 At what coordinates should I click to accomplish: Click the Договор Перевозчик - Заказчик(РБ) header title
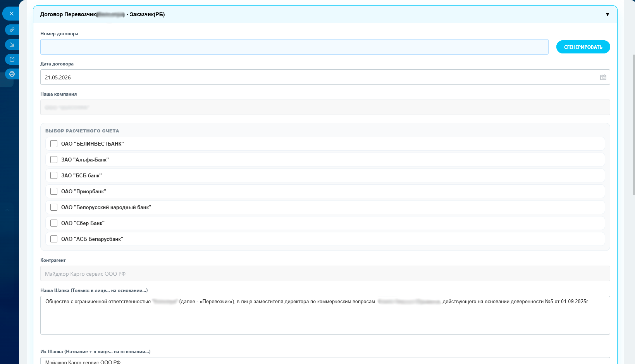point(103,14)
